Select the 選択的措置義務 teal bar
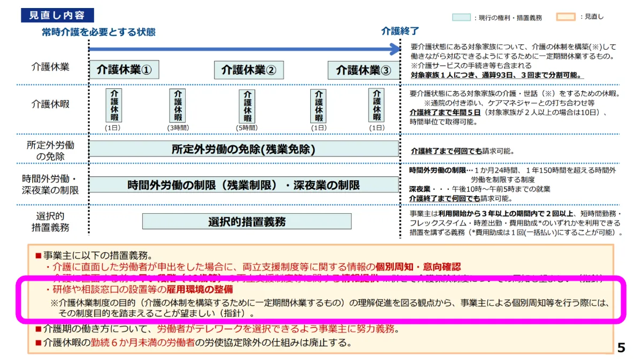The height and width of the screenshot is (364, 642). 247,221
